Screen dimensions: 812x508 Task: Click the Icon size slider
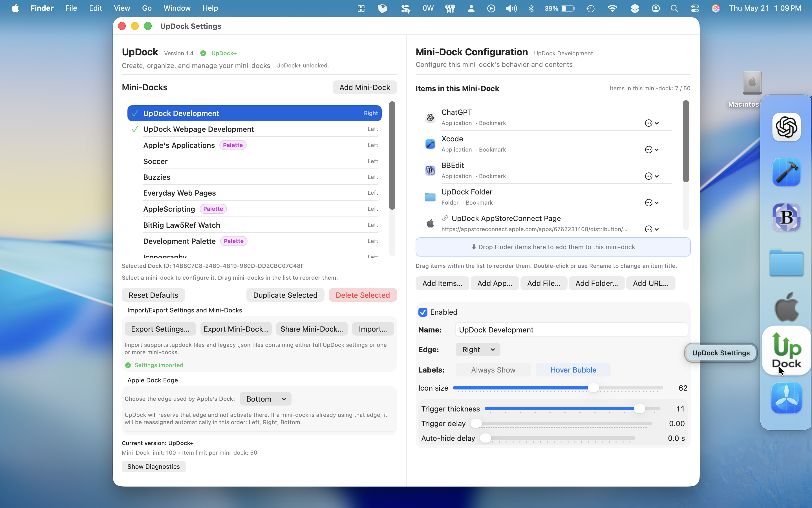(x=558, y=388)
